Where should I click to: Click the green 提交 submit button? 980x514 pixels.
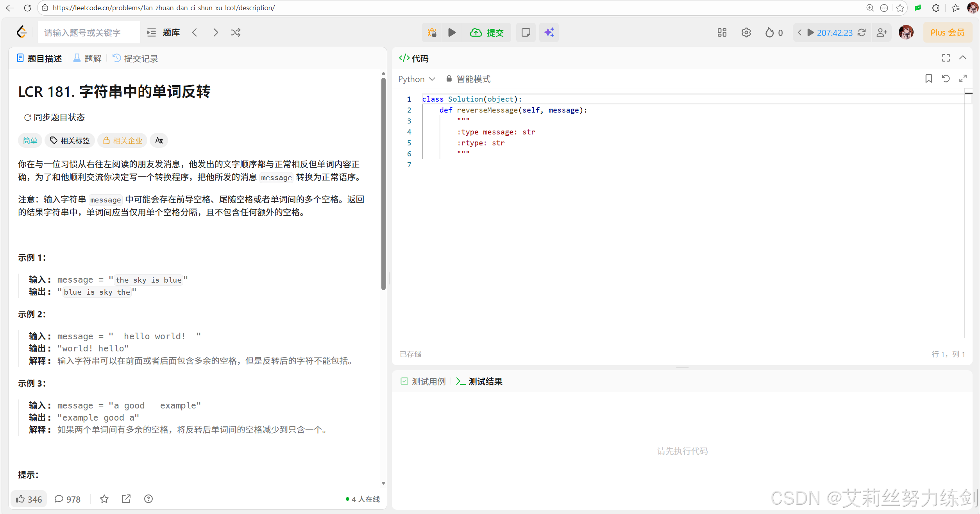pos(486,32)
